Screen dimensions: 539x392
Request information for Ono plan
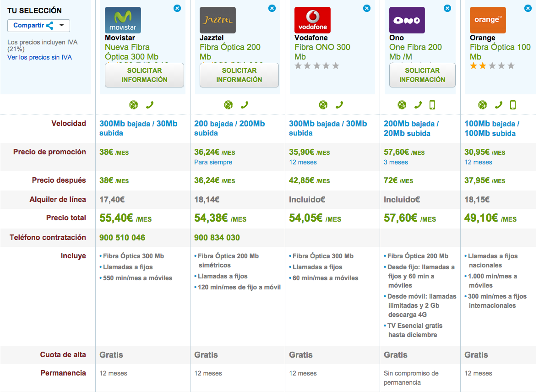pos(422,75)
